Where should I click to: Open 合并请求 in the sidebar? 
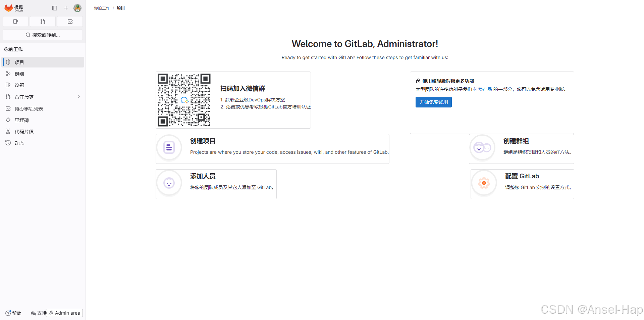point(43,96)
